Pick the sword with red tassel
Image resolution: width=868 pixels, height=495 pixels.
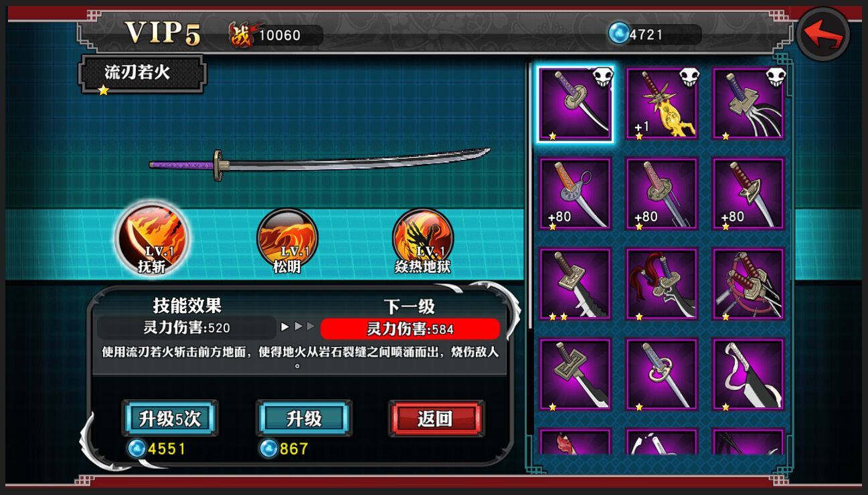[x=662, y=284]
